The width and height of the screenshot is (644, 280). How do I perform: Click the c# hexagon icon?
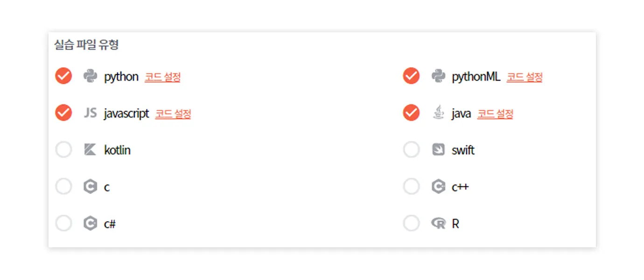coord(90,224)
